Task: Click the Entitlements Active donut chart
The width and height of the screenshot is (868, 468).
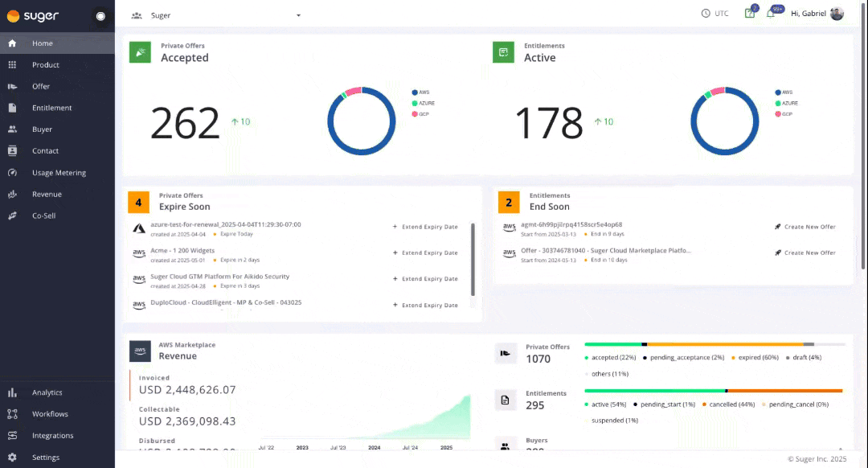Action: [725, 121]
